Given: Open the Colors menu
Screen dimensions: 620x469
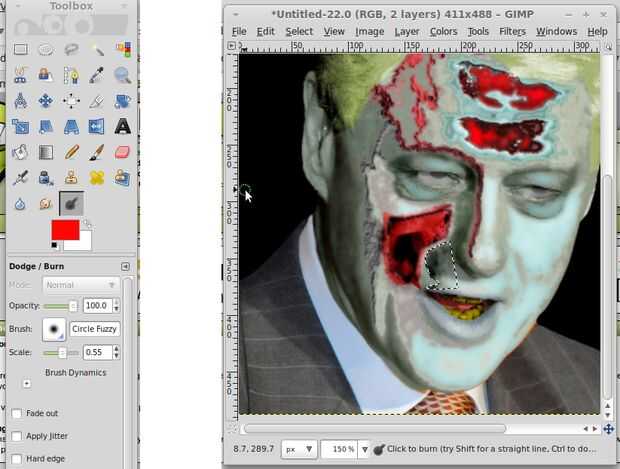Looking at the screenshot, I should (443, 32).
